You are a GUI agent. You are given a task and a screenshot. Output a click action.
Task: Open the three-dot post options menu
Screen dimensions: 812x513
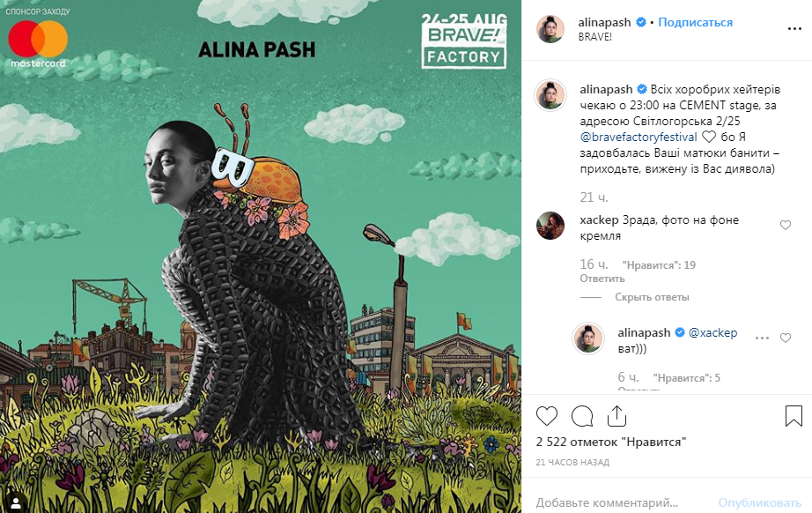[x=794, y=28]
